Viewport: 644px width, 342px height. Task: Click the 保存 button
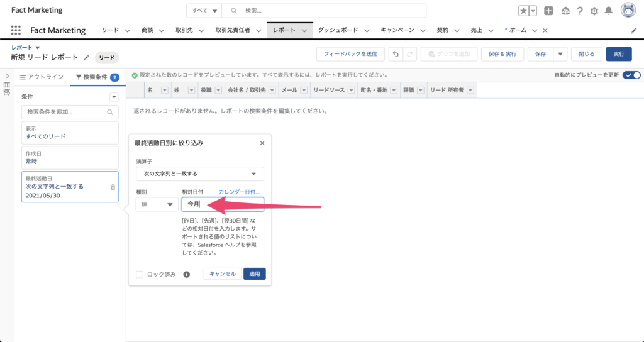541,54
